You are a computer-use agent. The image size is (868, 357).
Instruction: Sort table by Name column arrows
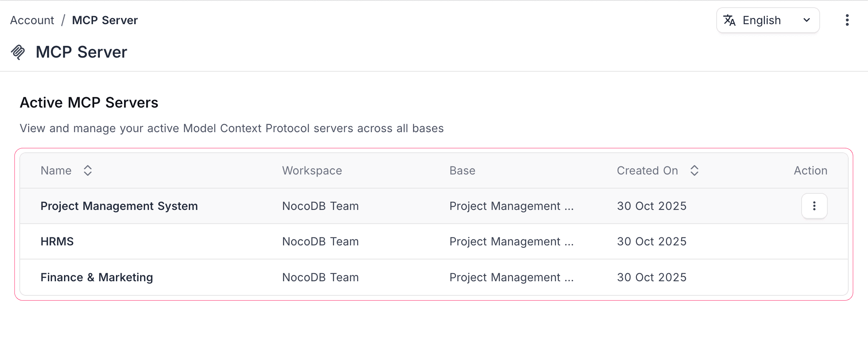[88, 170]
